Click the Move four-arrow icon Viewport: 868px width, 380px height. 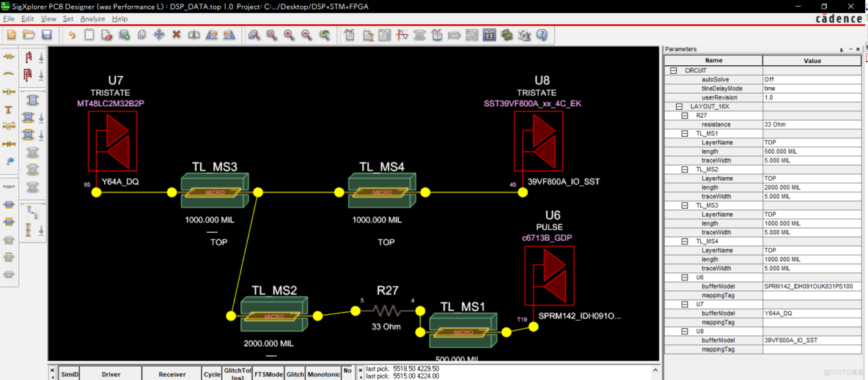pyautogui.click(x=158, y=35)
